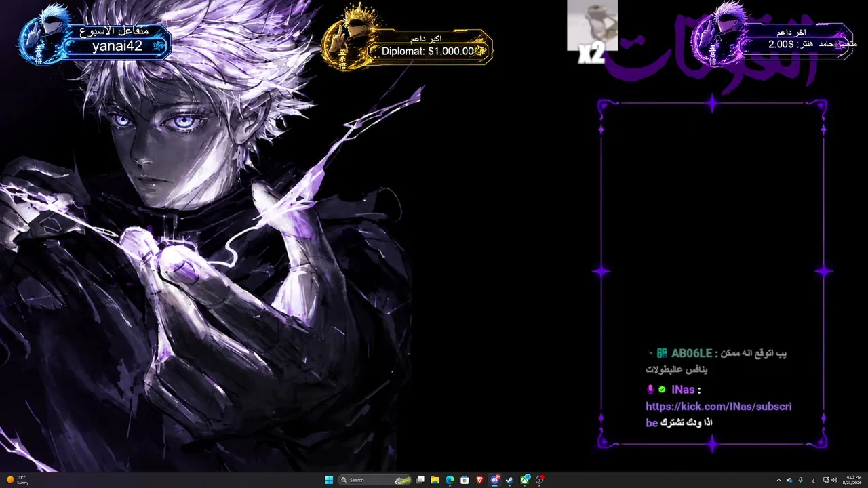The width and height of the screenshot is (868, 488).
Task: Open Microsoft Store from the taskbar
Action: [465, 480]
